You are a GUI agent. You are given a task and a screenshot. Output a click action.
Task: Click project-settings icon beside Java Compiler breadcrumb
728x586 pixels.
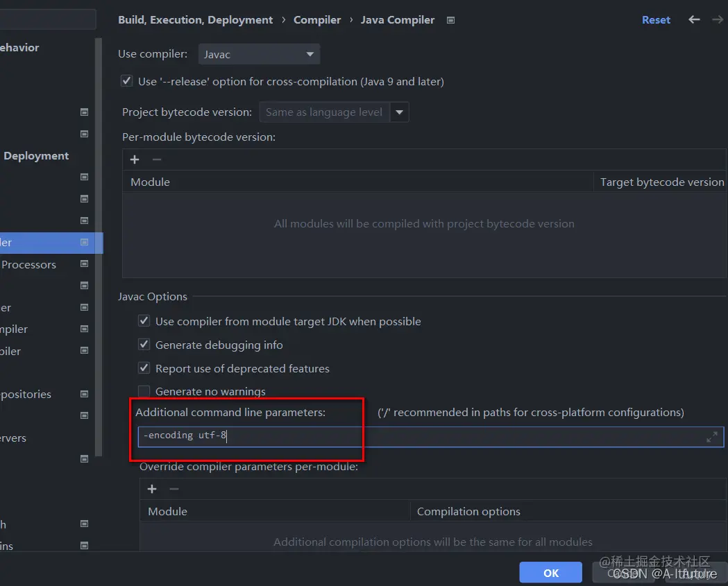450,20
